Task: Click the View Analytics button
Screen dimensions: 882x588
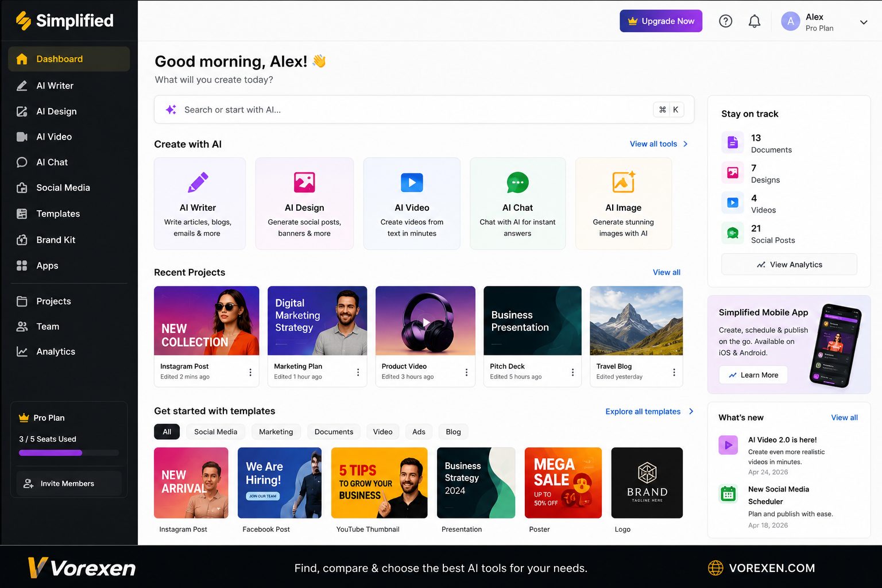Action: click(x=790, y=265)
